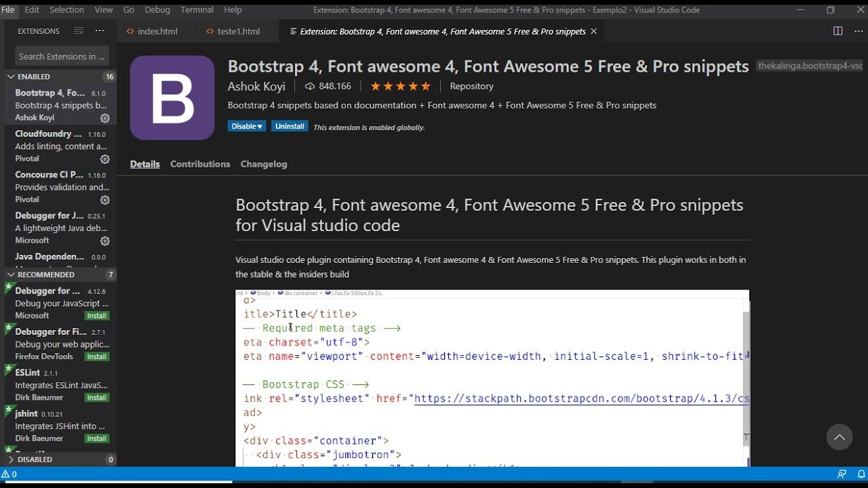The height and width of the screenshot is (488, 868).
Task: Open the Debug menu
Action: tap(157, 9)
